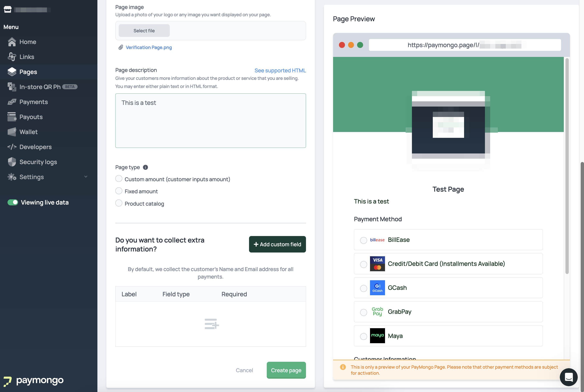Go to the Payouts menu item
This screenshot has width=584, height=392.
click(31, 117)
